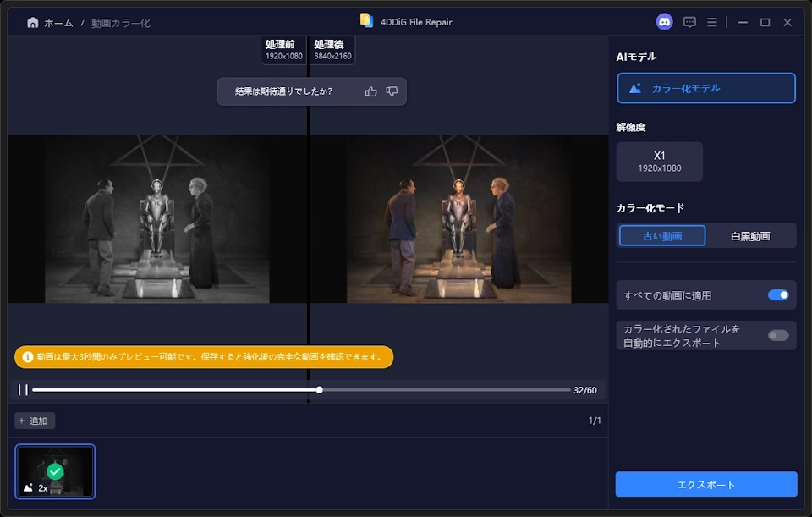Viewport: 812px width, 517px height.
Task: Go to ホーム in the breadcrumb
Action: (x=58, y=23)
